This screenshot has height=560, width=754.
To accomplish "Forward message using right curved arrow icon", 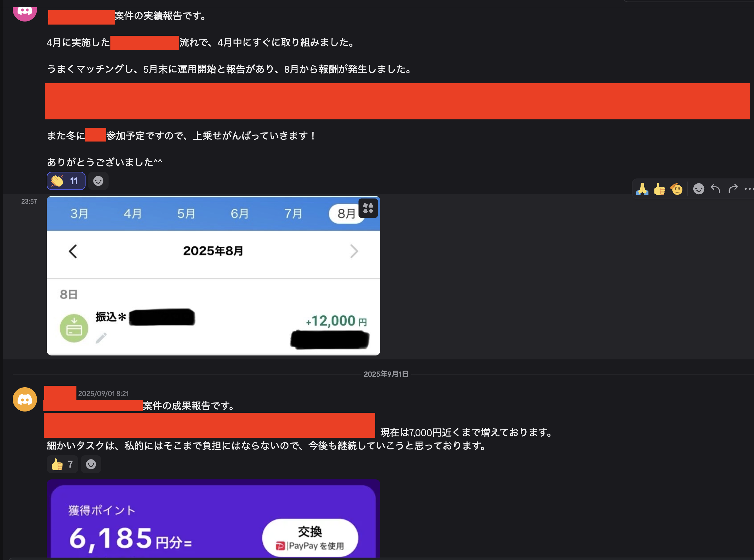I will tap(733, 189).
